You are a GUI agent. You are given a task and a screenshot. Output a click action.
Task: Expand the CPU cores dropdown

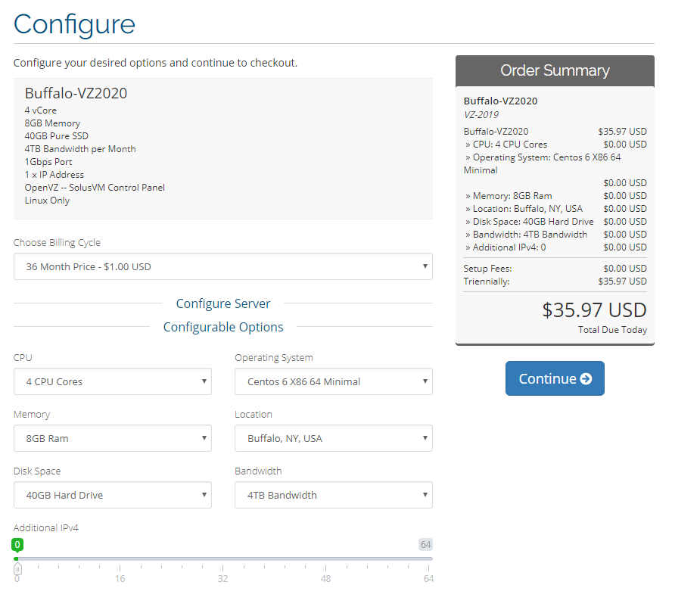tap(113, 381)
